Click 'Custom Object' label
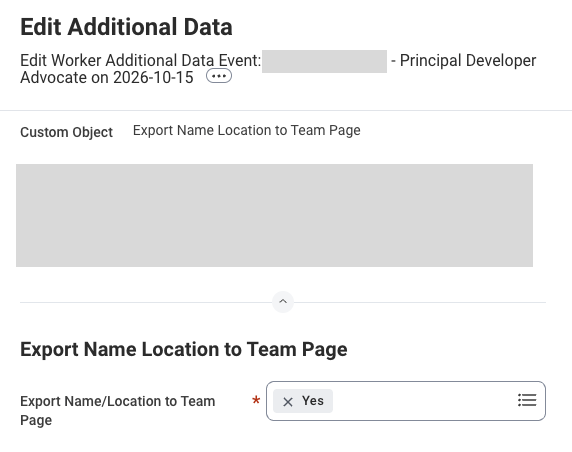The height and width of the screenshot is (452, 572). click(x=66, y=132)
